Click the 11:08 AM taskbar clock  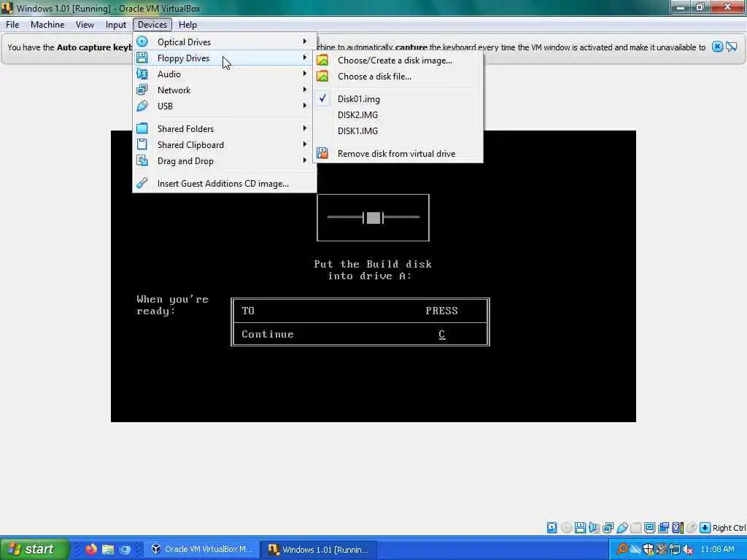click(718, 549)
